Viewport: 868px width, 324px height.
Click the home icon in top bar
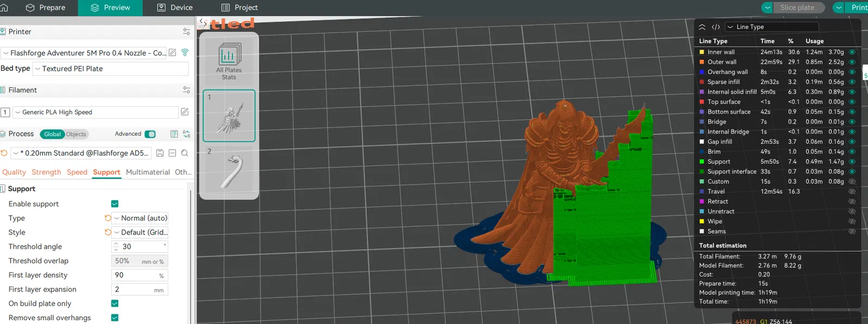[x=4, y=8]
